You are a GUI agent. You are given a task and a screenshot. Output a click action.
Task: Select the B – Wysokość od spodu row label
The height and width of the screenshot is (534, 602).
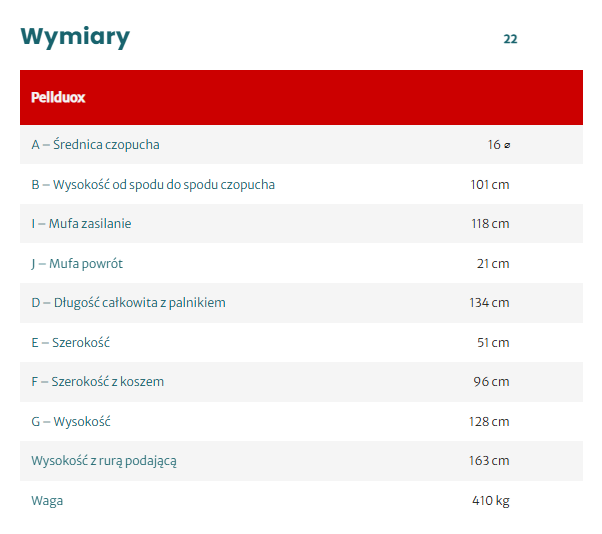click(153, 184)
